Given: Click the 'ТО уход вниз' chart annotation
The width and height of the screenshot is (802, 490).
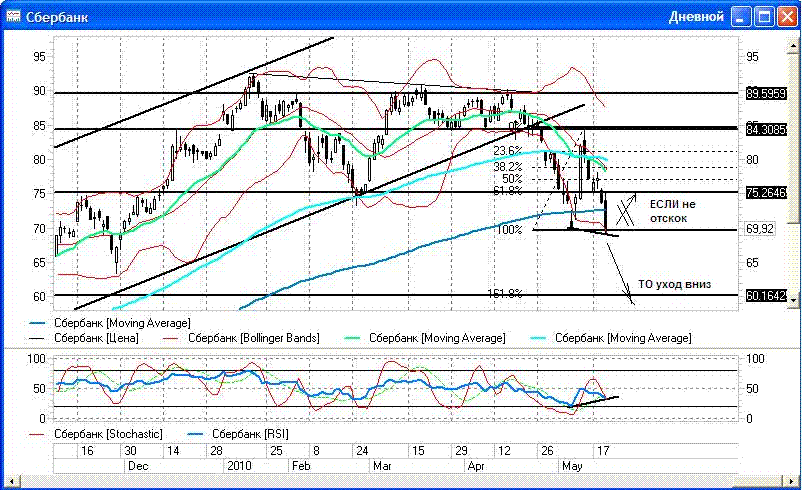Looking at the screenshot, I should 674,284.
